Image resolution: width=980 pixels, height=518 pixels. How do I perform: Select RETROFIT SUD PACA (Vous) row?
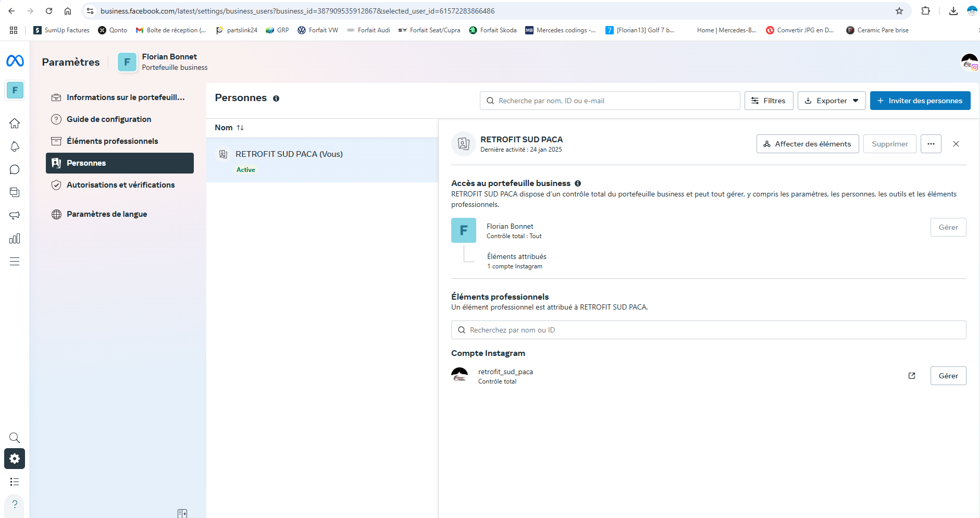pyautogui.click(x=322, y=160)
